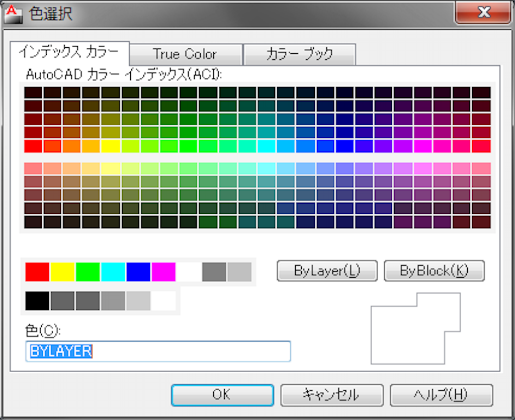The image size is (515, 420).
Task: Select the red swatch in the standard colors row
Action: (x=37, y=271)
